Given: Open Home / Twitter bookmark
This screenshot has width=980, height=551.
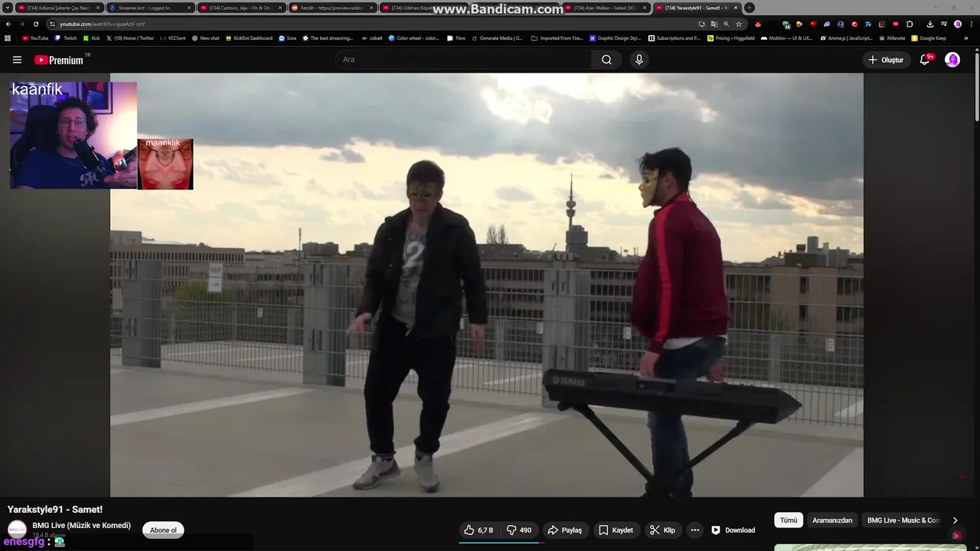Looking at the screenshot, I should tap(129, 37).
